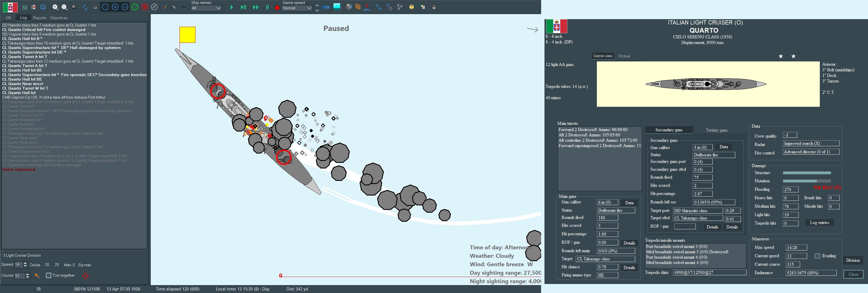Click the exit door icon
The width and height of the screenshot is (868, 293).
pos(33,7)
